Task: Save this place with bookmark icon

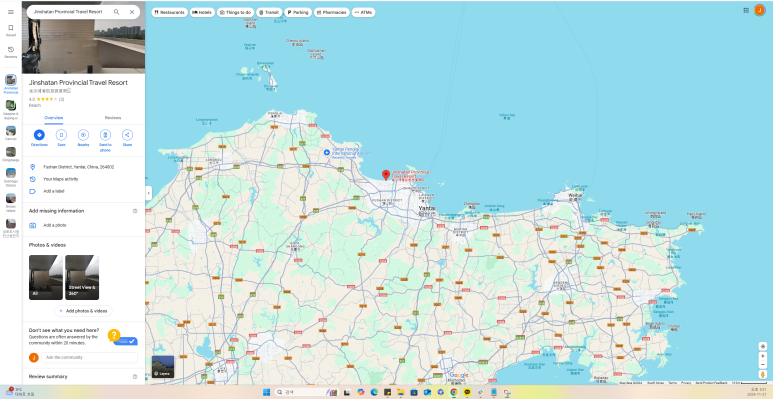Action: pyautogui.click(x=61, y=138)
